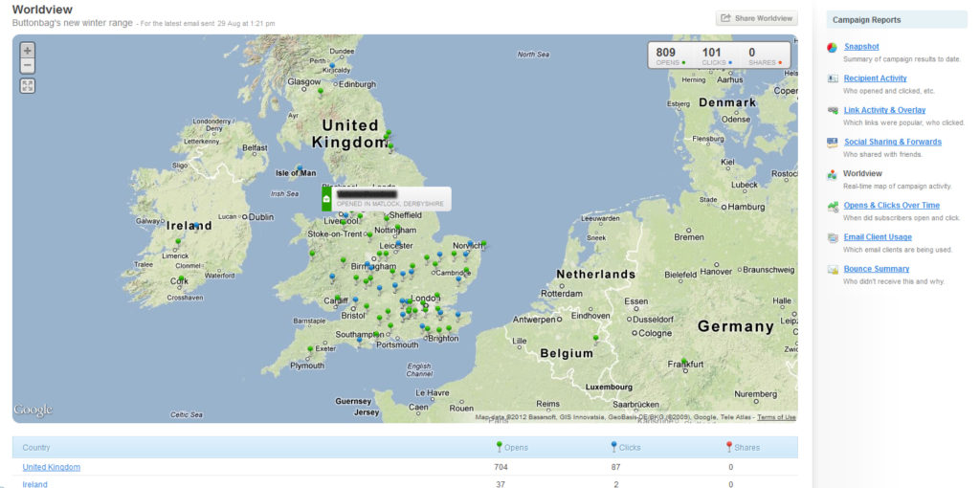980x488 pixels.
Task: Zoom out on the map with minus button
Action: tap(28, 66)
